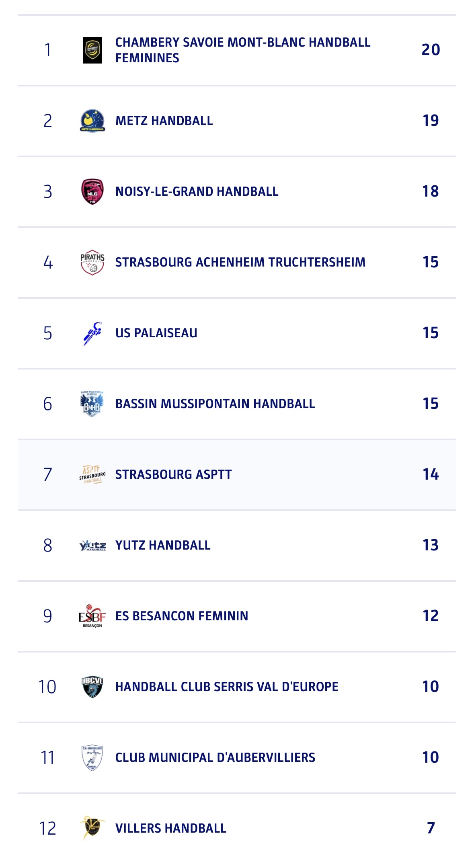
Task: Open ES Besancon Feminin team name
Action: coord(182,616)
